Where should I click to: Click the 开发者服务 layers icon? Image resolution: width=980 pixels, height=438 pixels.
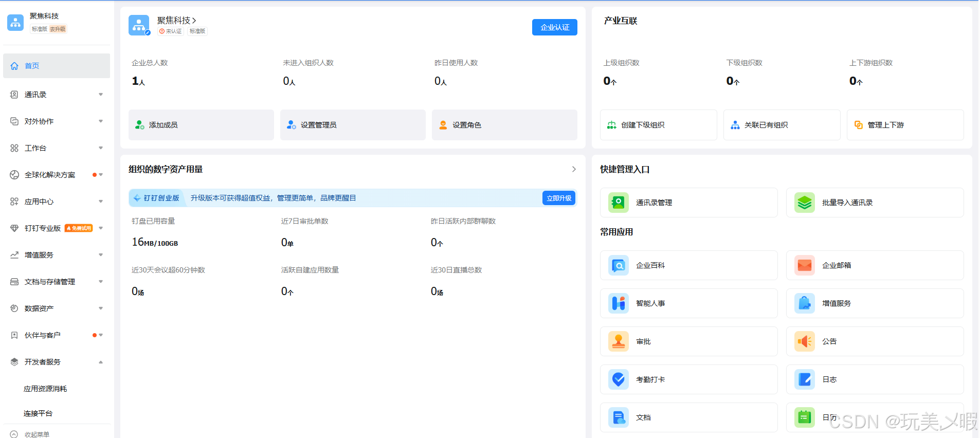14,362
